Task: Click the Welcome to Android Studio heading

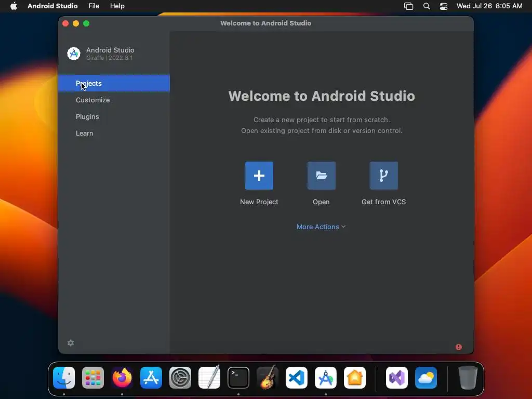Action: 321,96
